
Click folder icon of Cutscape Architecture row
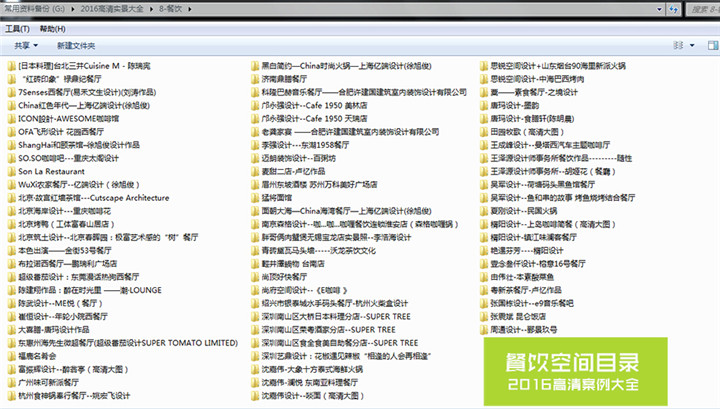[11, 198]
